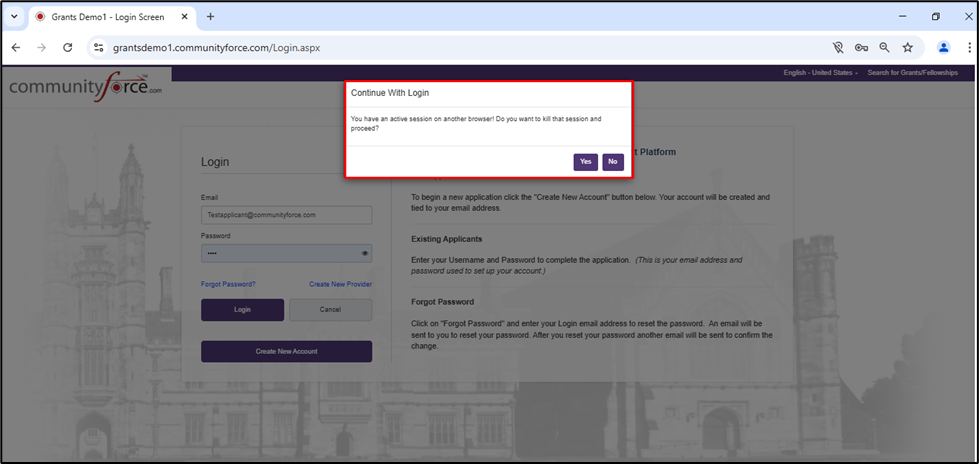
Task: Go back using the browser back arrow
Action: (16, 47)
